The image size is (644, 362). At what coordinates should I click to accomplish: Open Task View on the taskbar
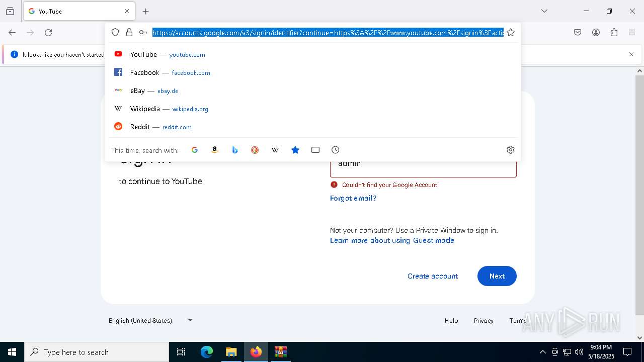point(181,352)
